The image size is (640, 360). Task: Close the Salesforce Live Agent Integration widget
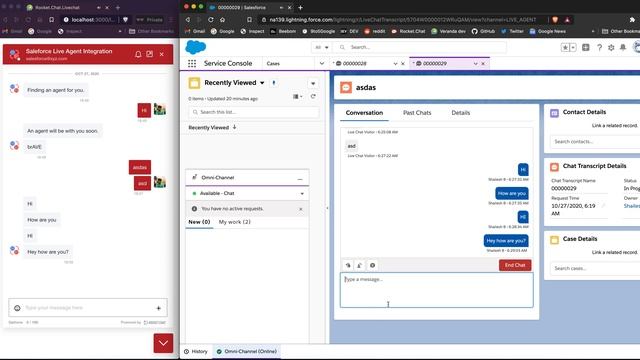click(162, 54)
